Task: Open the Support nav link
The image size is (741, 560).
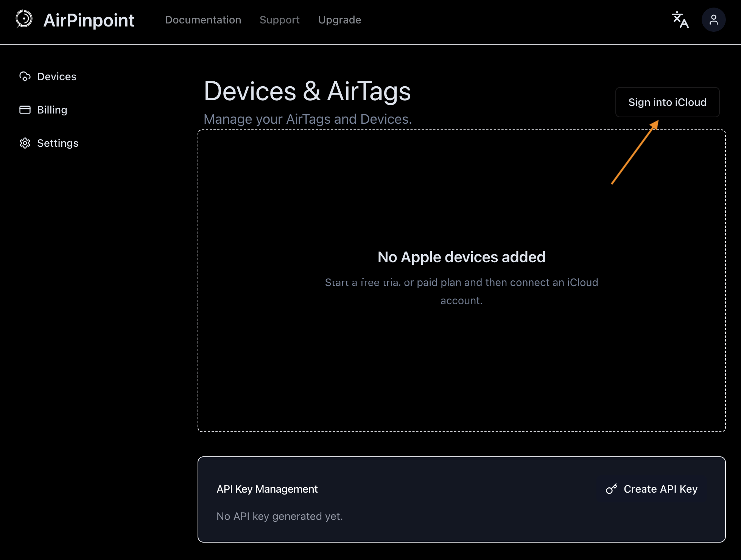Action: (x=279, y=20)
